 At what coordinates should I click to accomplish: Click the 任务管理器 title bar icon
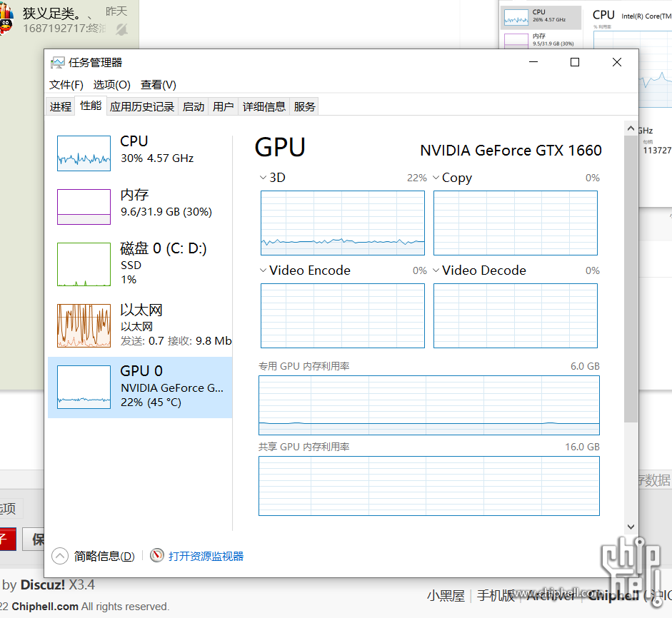tap(57, 63)
